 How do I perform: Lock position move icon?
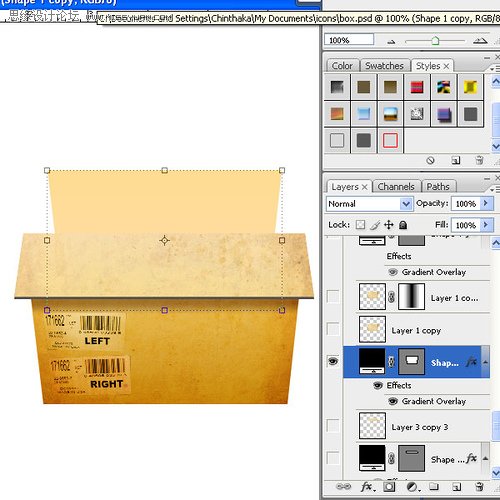tap(389, 225)
